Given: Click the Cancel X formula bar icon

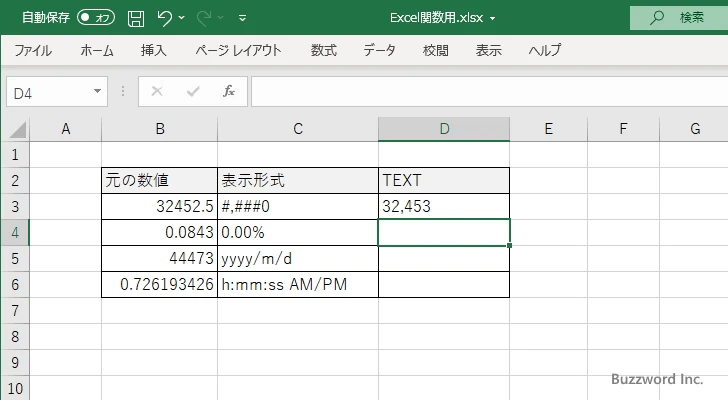Looking at the screenshot, I should (x=157, y=91).
